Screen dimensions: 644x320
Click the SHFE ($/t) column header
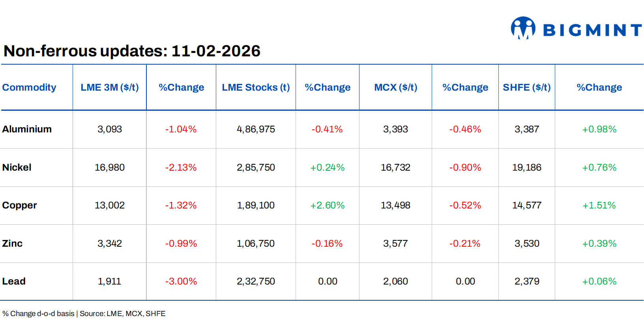526,87
